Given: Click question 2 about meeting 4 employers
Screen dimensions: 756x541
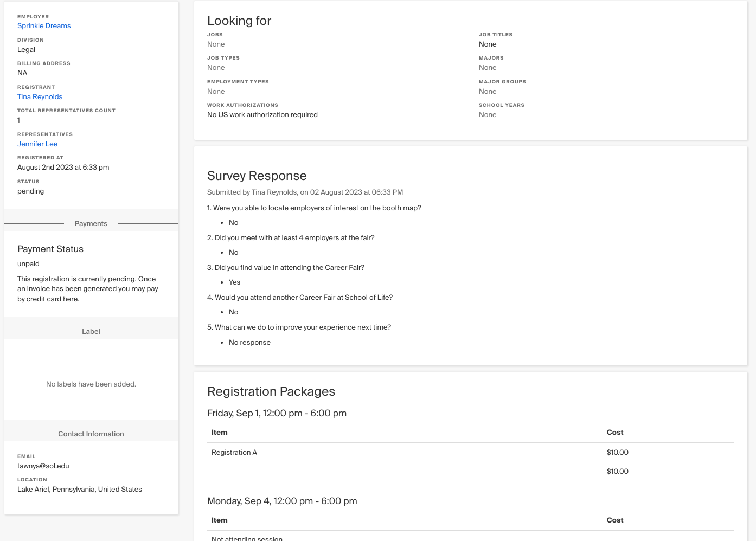Looking at the screenshot, I should pyautogui.click(x=291, y=238).
